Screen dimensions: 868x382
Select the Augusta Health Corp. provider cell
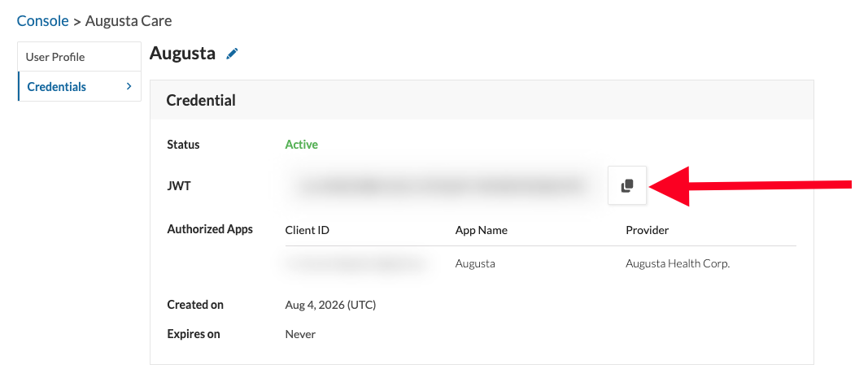click(678, 263)
